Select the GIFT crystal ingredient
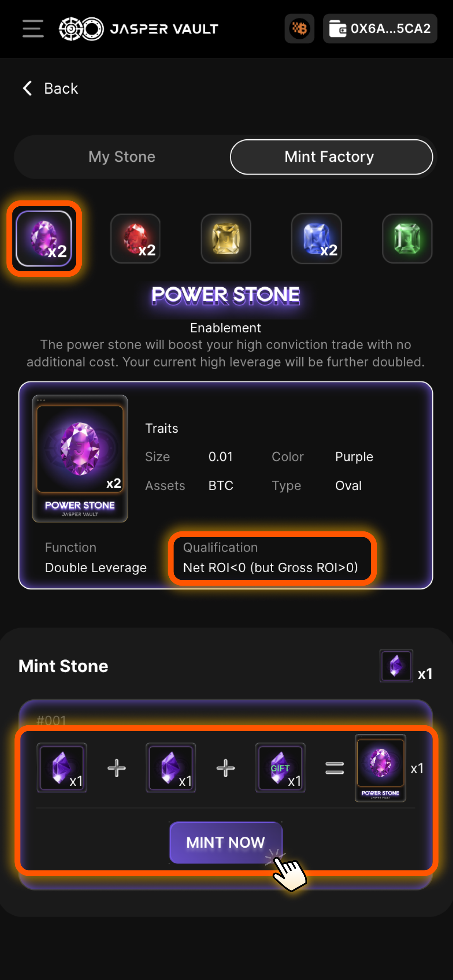 click(280, 768)
